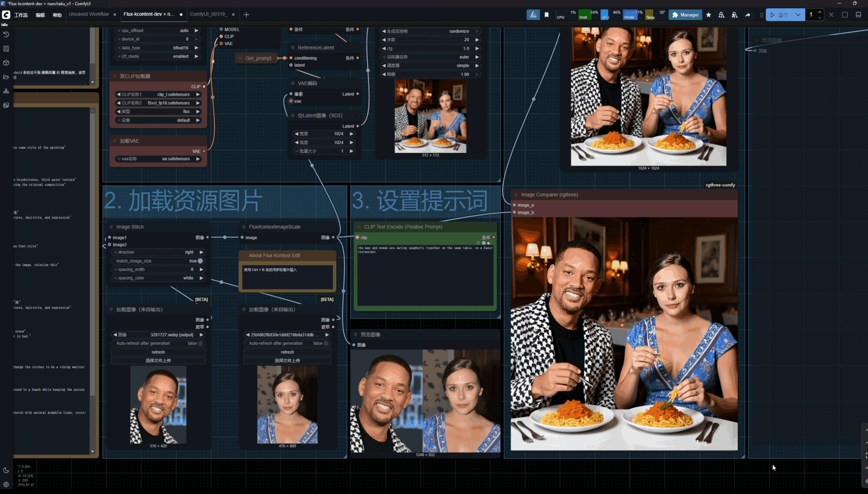The image size is (868, 494).
Task: Open the Manager button
Action: click(685, 15)
